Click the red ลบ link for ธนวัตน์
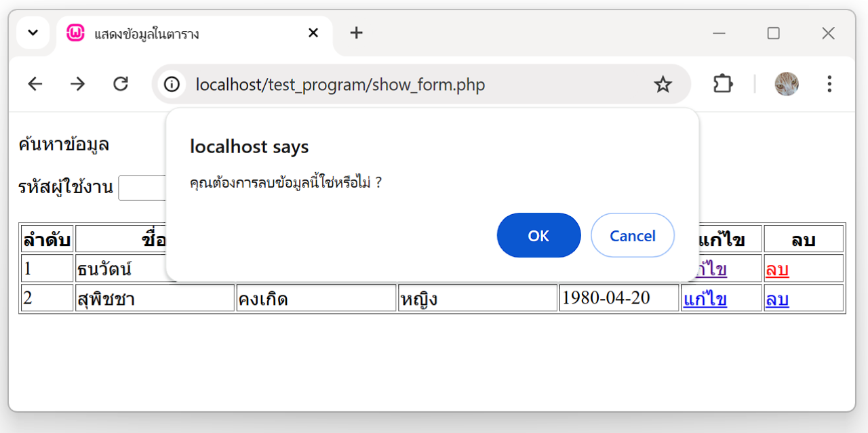The image size is (868, 433). click(777, 269)
